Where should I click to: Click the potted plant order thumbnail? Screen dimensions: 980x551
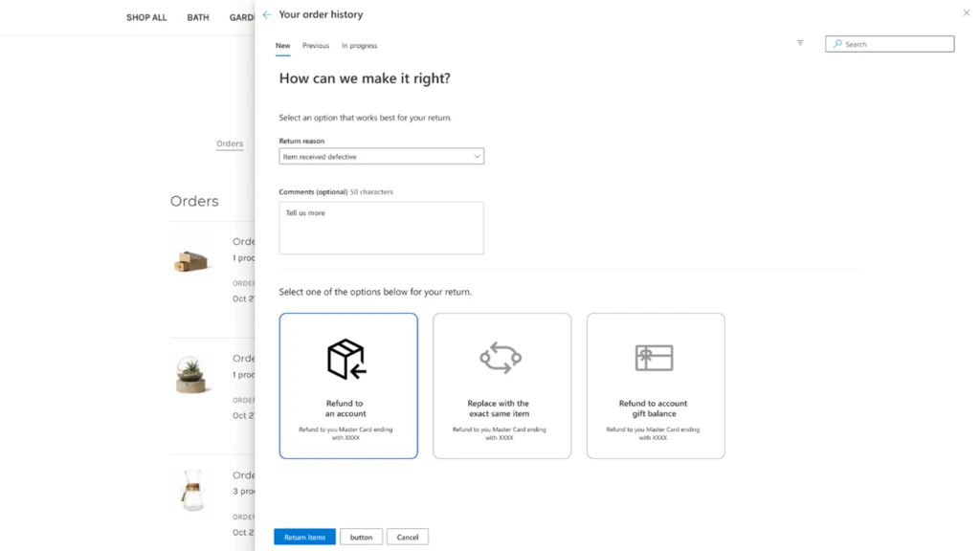point(192,373)
